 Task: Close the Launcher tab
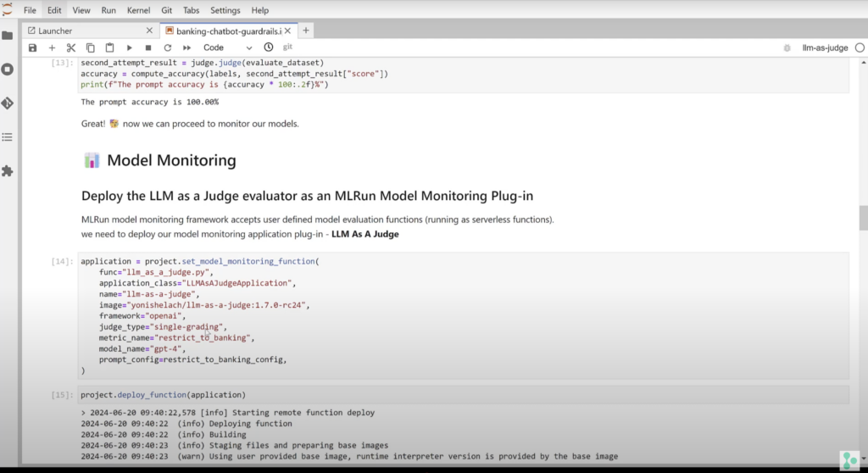(x=149, y=31)
